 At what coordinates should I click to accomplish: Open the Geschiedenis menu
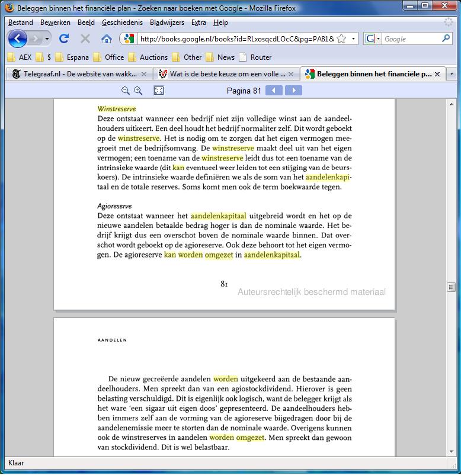point(122,22)
